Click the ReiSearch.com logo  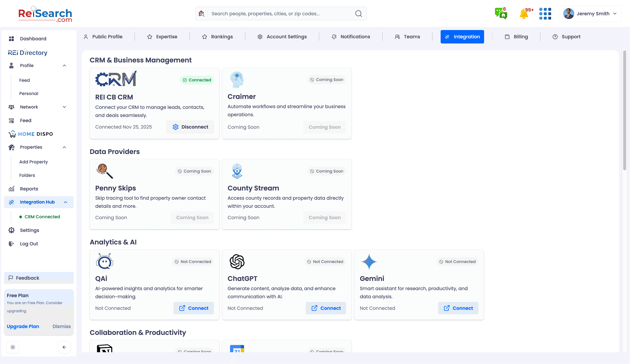(45, 15)
